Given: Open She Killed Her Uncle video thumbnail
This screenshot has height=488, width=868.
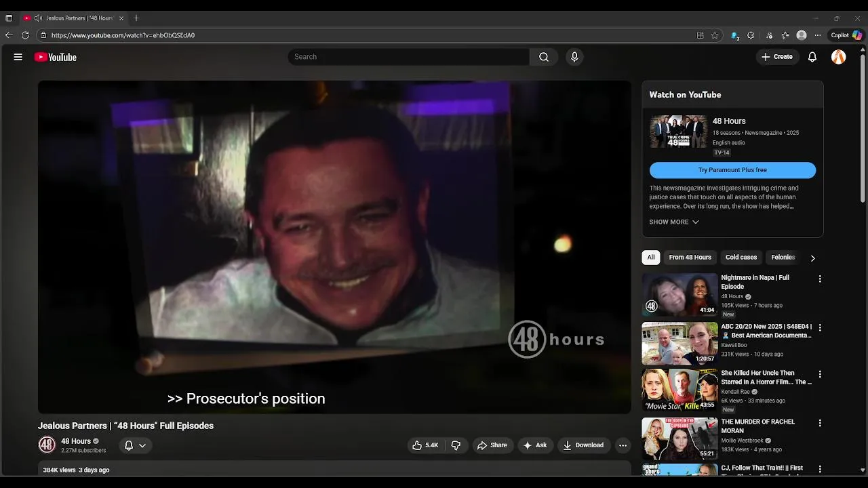Looking at the screenshot, I should [679, 390].
